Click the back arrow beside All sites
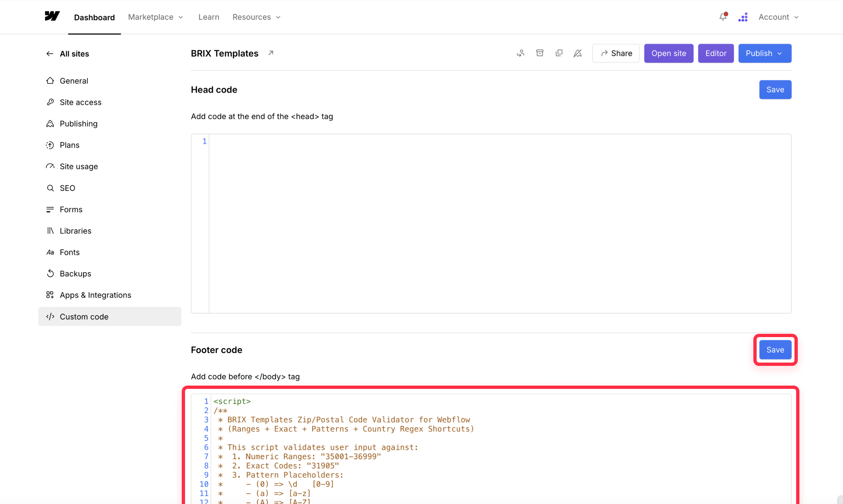This screenshot has width=843, height=504. [x=50, y=53]
